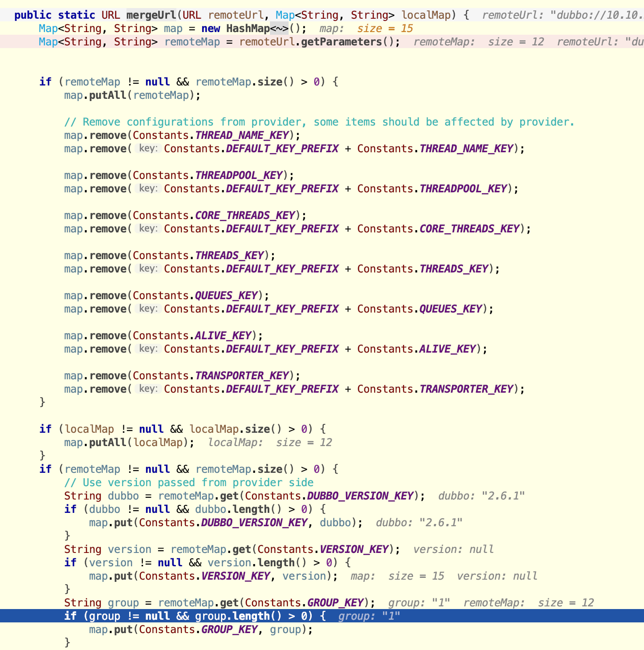Click the standalone TRANSPORTER_KEY constant

pyautogui.click(x=242, y=376)
